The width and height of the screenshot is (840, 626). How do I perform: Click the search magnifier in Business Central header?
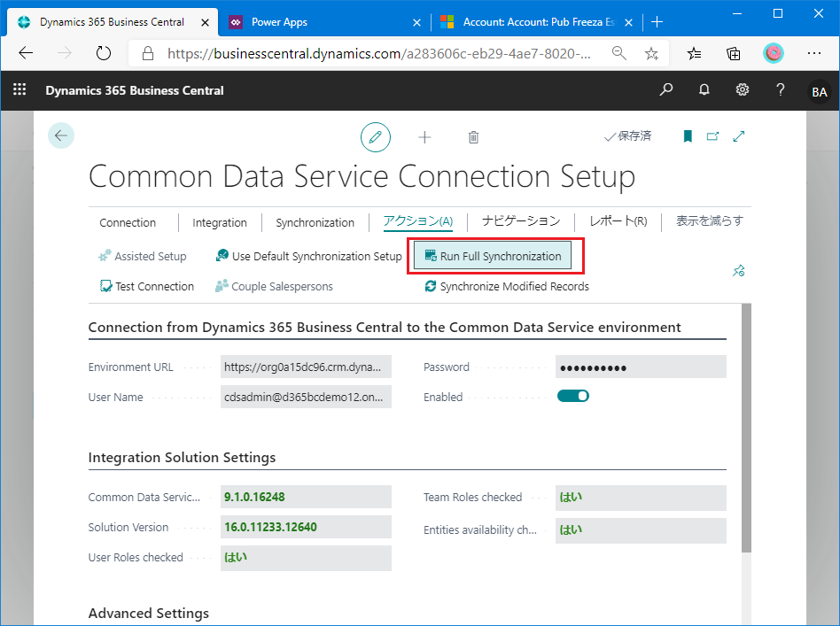[x=666, y=89]
